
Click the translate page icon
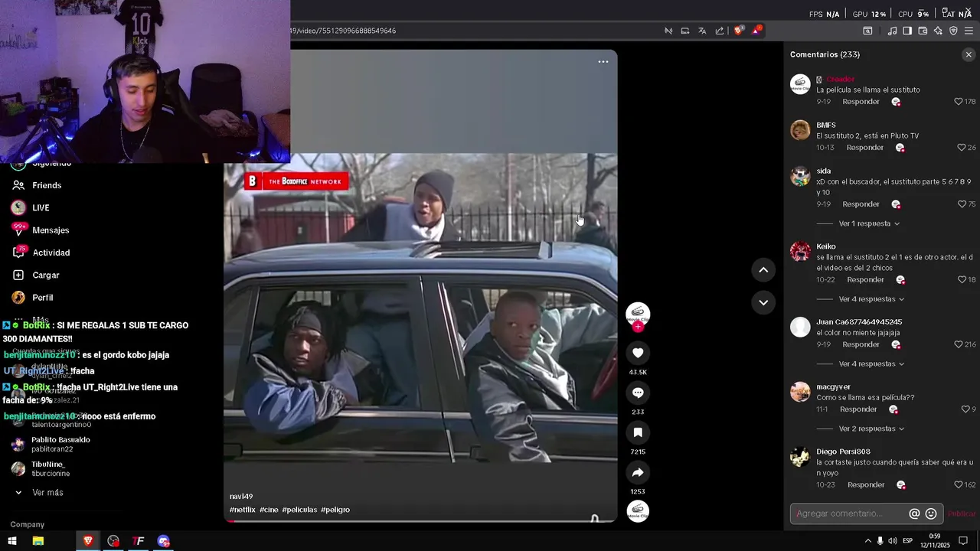click(x=702, y=31)
